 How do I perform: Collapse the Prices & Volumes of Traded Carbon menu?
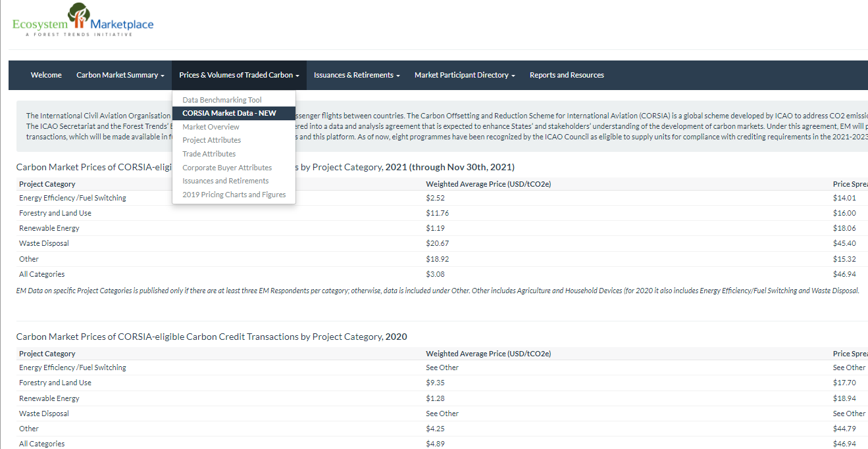239,75
